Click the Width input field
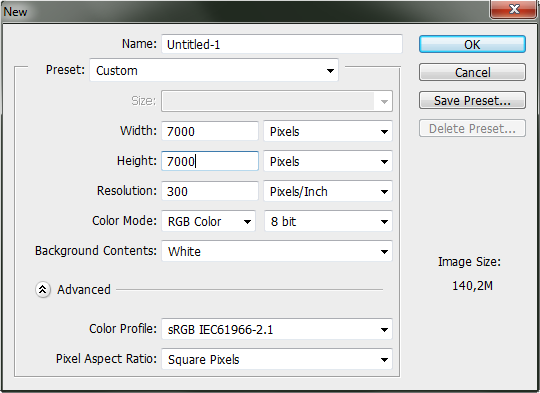This screenshot has width=540, height=393. click(210, 131)
